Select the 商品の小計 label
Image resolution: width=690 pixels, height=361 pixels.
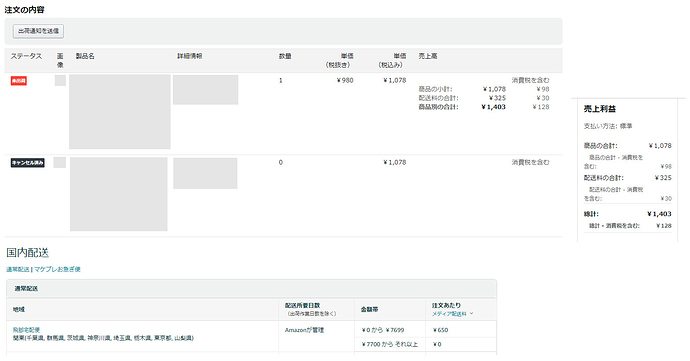click(435, 89)
